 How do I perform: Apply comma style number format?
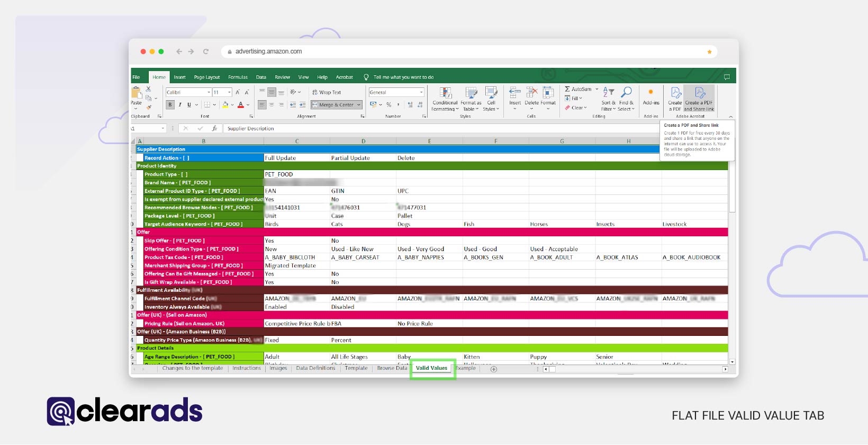[398, 105]
